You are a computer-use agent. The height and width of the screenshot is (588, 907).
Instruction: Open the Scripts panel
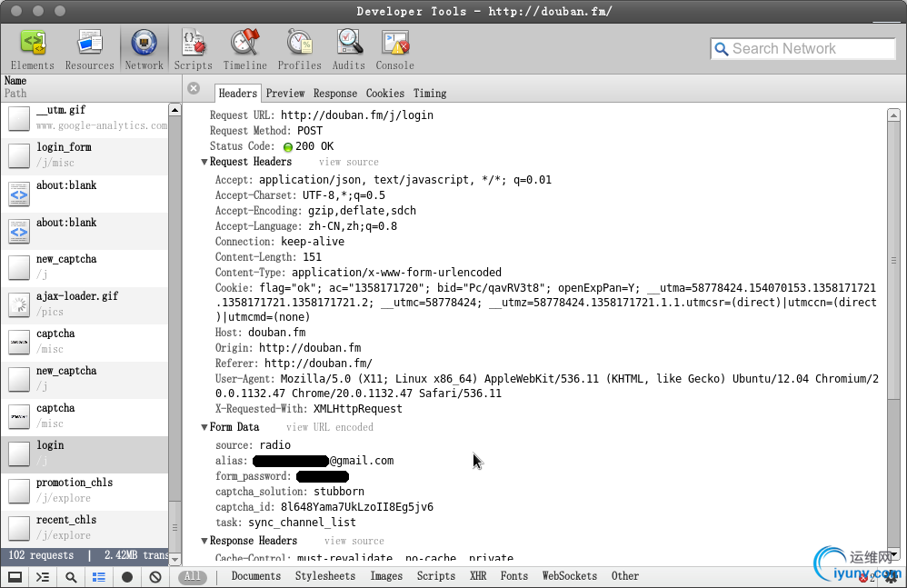tap(194, 50)
